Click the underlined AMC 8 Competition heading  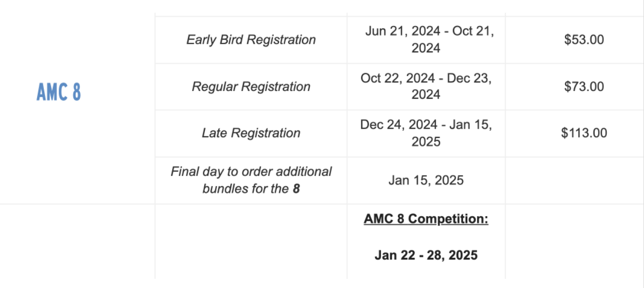pyautogui.click(x=426, y=219)
